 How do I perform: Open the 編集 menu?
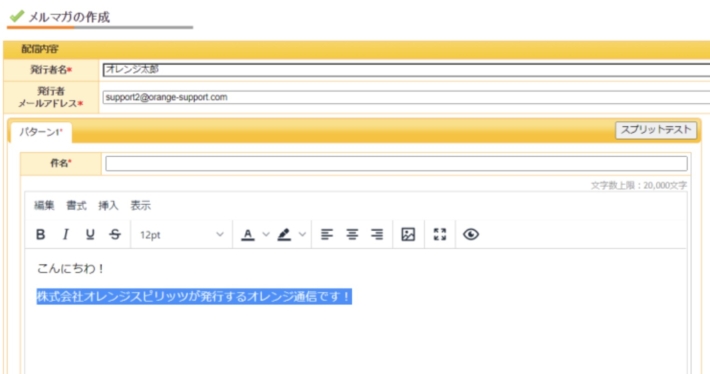pos(44,206)
